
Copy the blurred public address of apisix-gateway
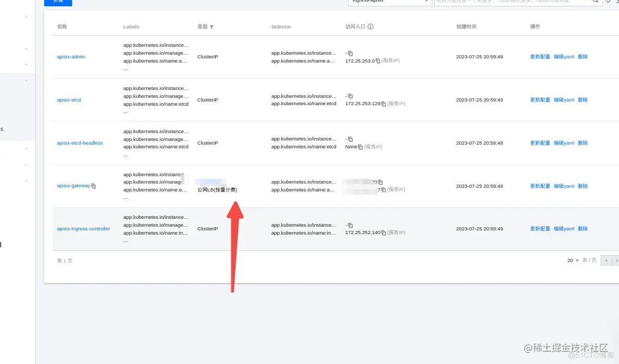click(380, 183)
